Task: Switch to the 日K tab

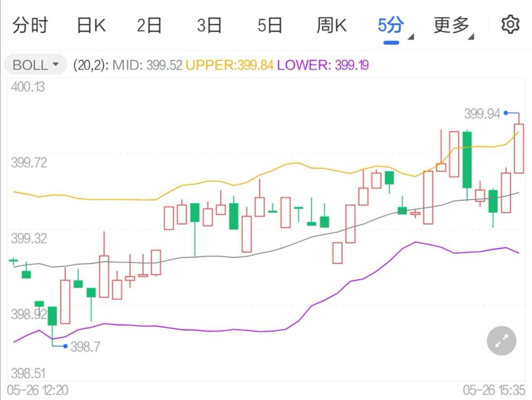Action: (x=91, y=26)
